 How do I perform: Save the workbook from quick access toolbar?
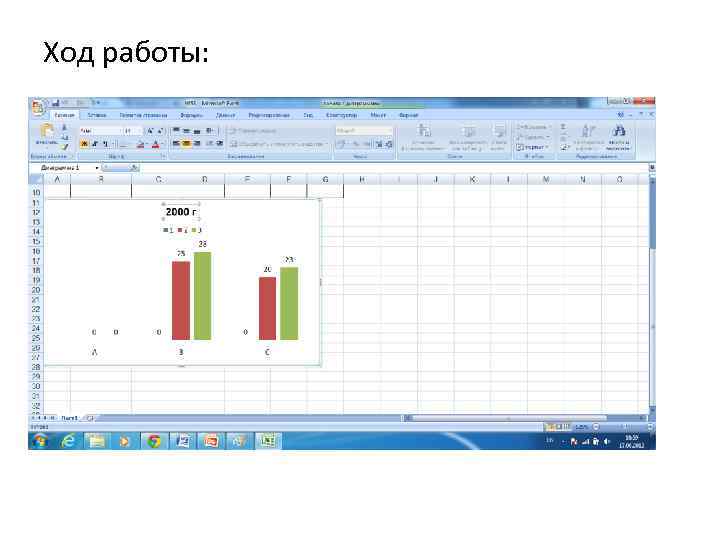click(x=56, y=103)
